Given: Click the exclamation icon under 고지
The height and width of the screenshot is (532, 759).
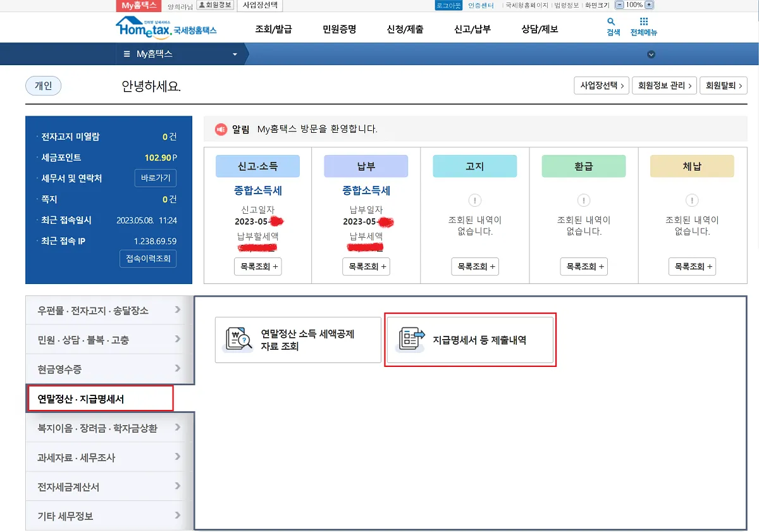Looking at the screenshot, I should pyautogui.click(x=474, y=201).
